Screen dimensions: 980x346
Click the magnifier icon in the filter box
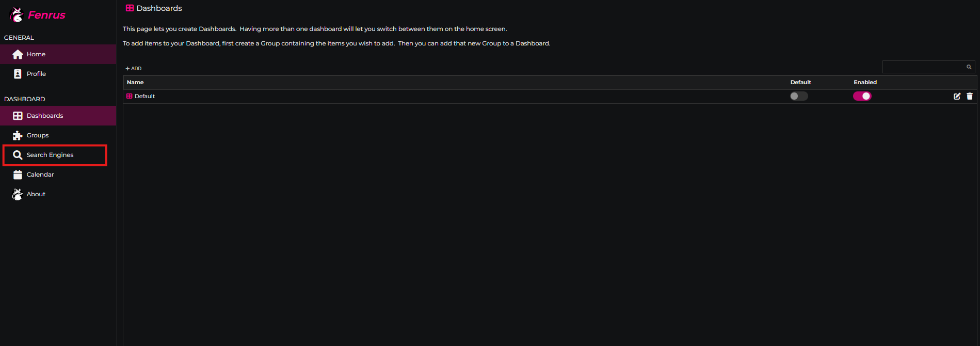969,67
